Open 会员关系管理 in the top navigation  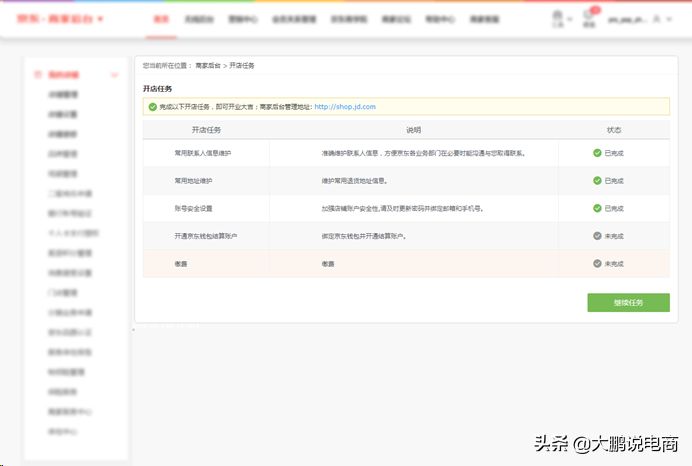pos(294,19)
